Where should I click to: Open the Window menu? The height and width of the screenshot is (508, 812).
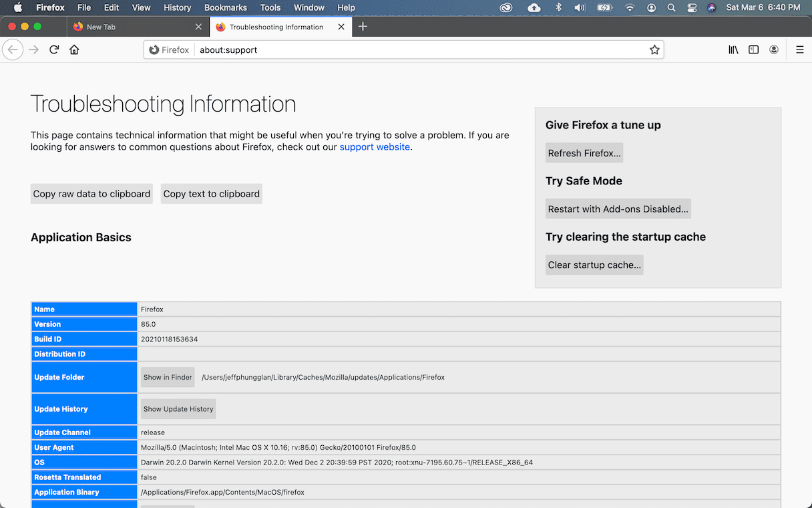(x=309, y=7)
